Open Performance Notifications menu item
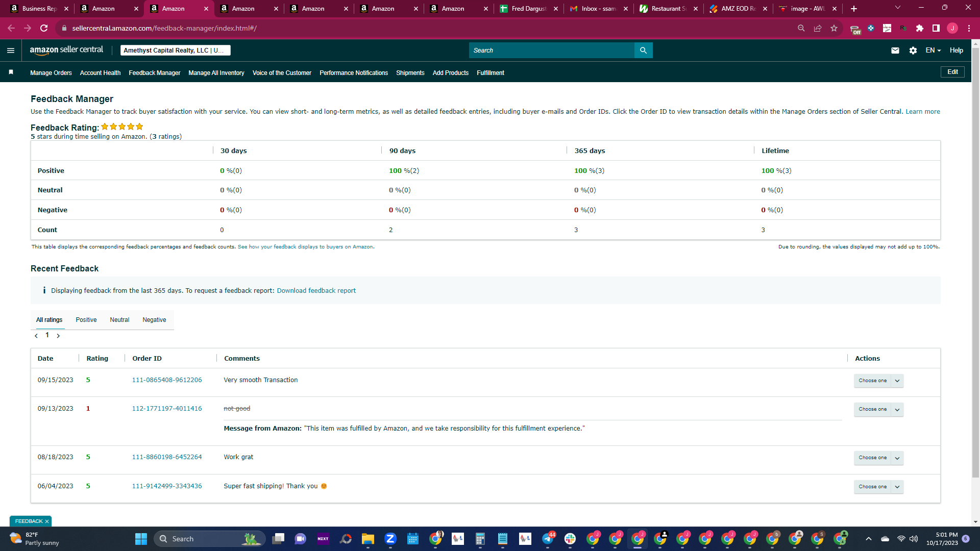 (x=354, y=73)
